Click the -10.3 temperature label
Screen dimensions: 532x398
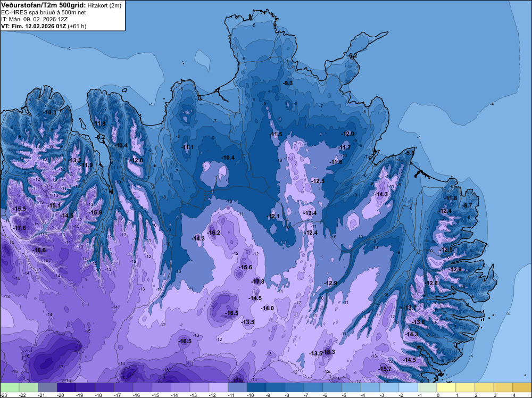[x=50, y=112]
